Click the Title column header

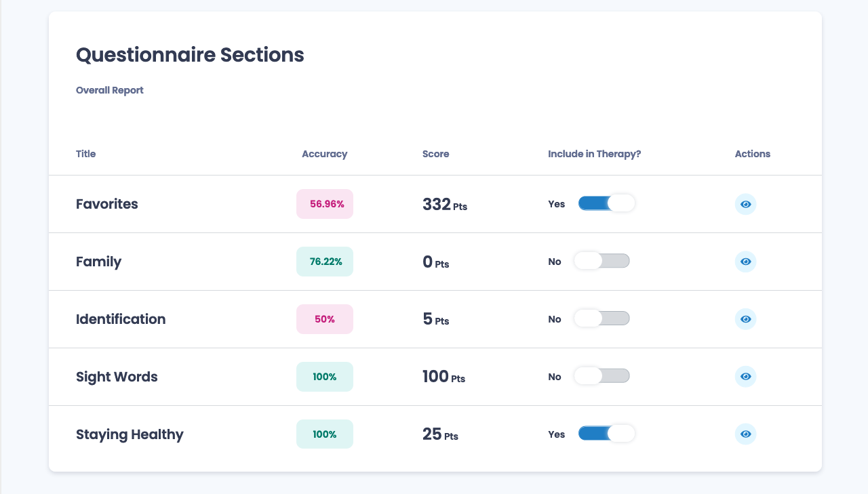[x=86, y=154]
